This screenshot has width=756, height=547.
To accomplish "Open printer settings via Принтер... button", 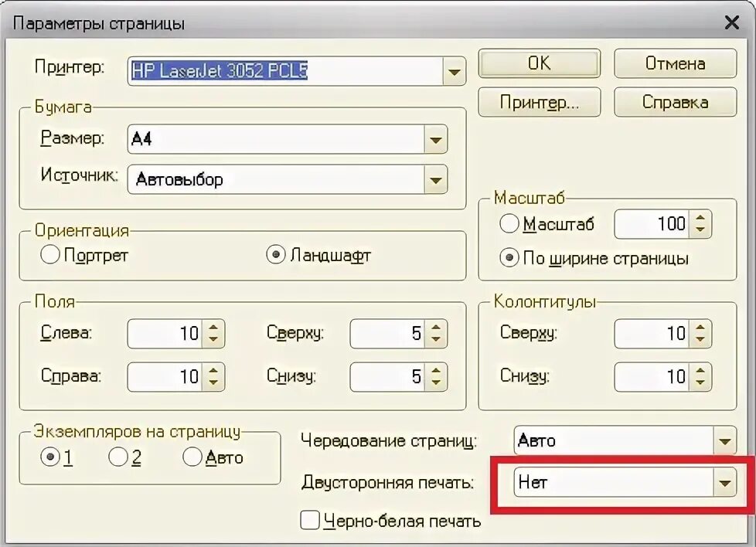I will (x=539, y=102).
